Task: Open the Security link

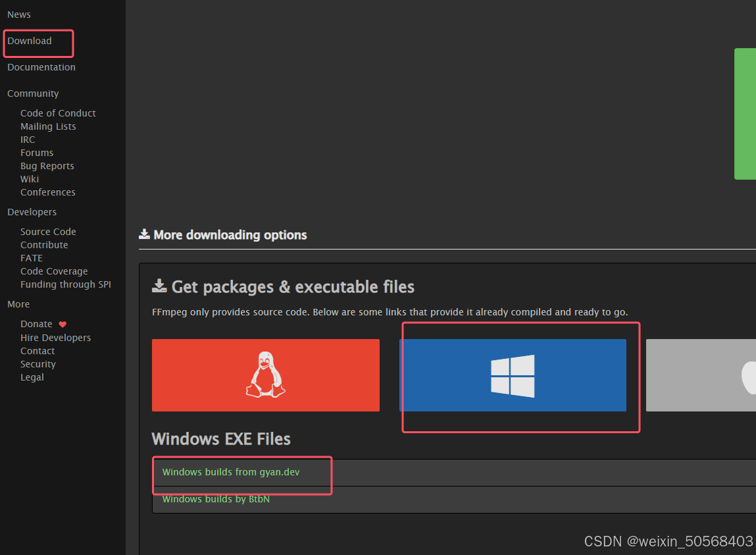Action: pyautogui.click(x=38, y=364)
